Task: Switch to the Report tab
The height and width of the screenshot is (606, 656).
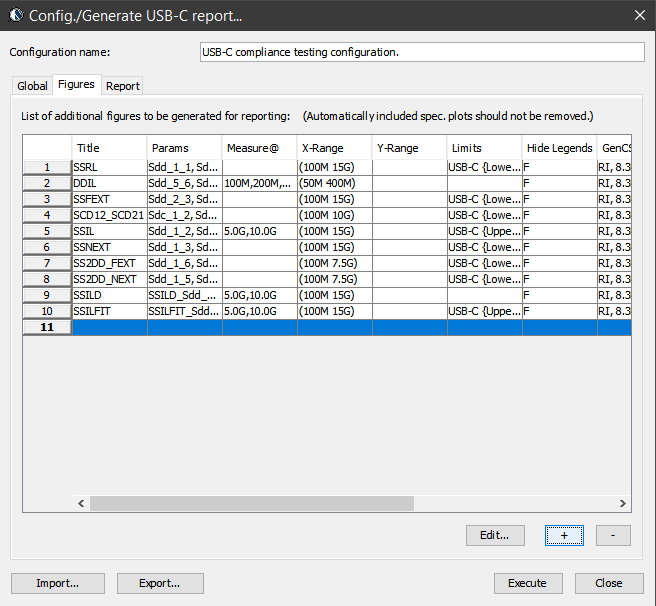Action: 123,86
